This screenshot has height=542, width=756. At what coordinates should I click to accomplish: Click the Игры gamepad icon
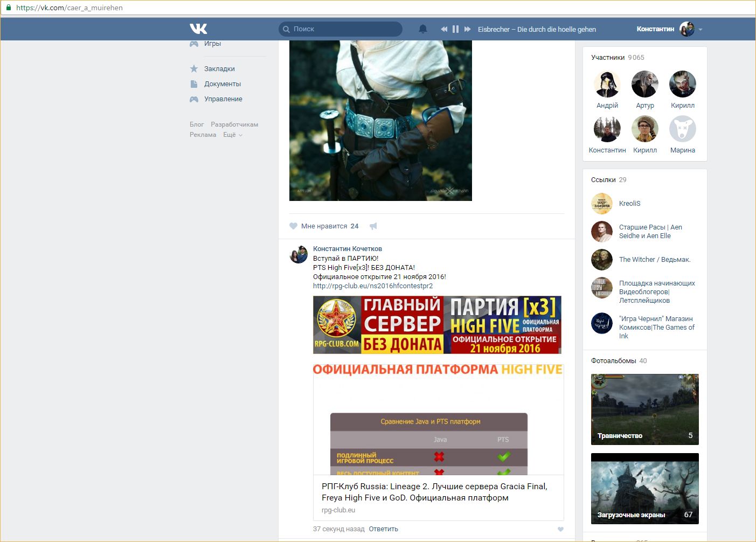(x=194, y=44)
